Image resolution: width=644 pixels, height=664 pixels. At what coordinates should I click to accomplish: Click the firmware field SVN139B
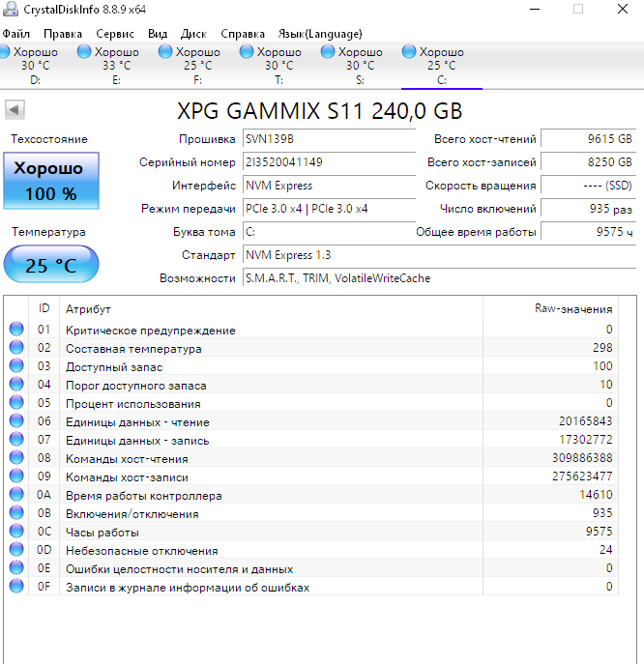[329, 139]
